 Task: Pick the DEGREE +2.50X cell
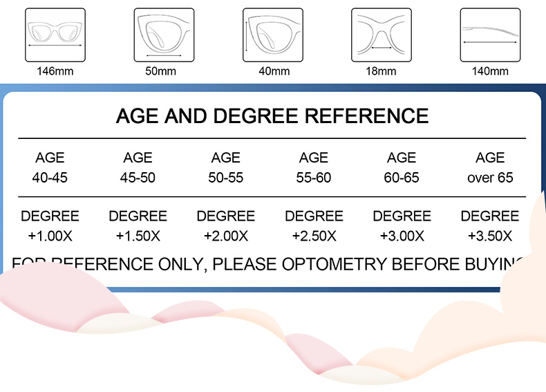[x=314, y=226]
